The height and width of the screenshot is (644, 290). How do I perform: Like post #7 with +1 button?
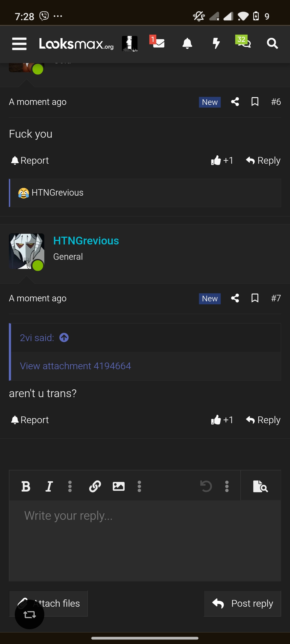(x=222, y=420)
